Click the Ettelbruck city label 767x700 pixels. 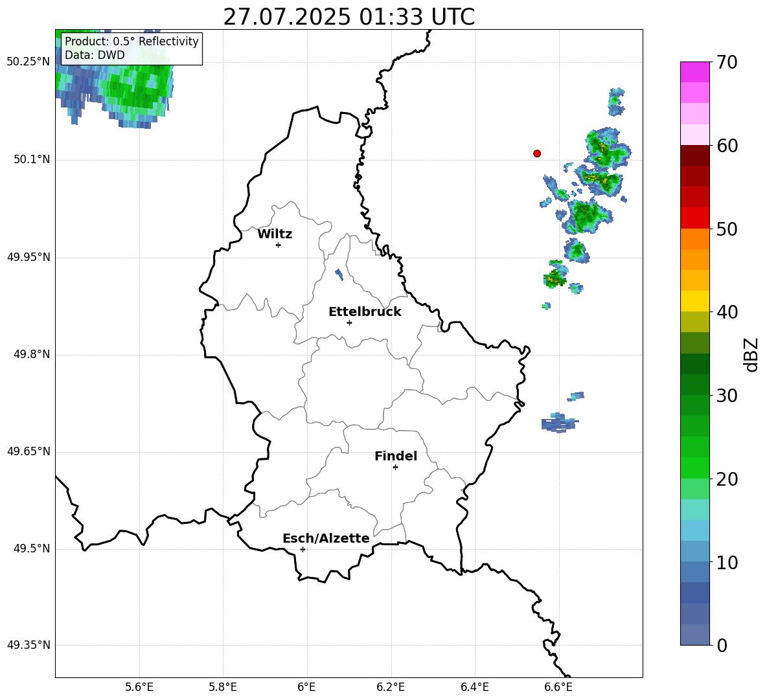click(365, 312)
